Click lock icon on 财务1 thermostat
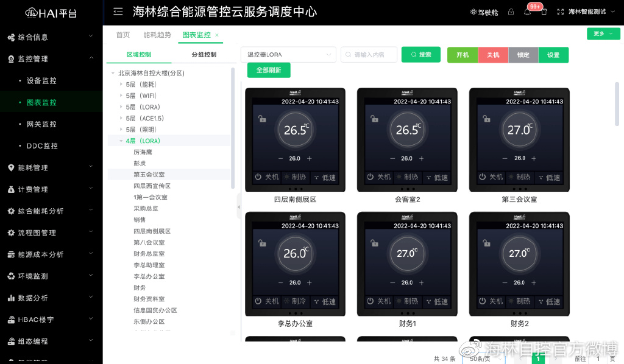This screenshot has width=624, height=364. 374,242
